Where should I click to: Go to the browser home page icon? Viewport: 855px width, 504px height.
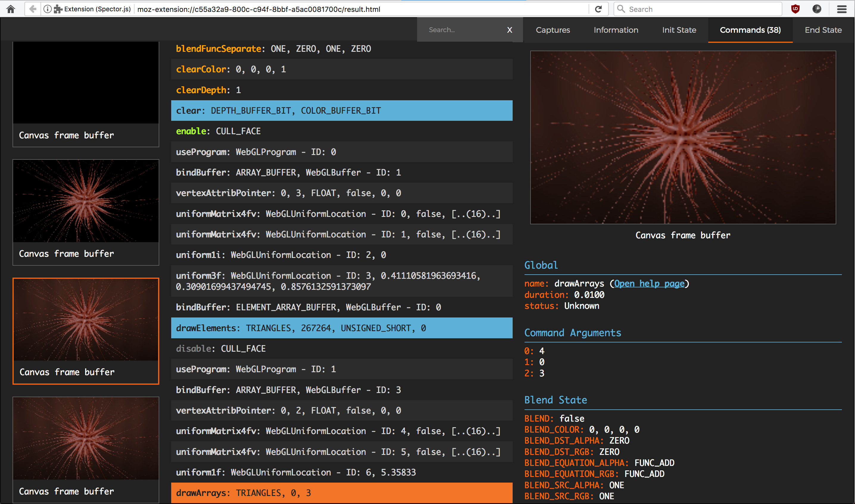click(11, 9)
